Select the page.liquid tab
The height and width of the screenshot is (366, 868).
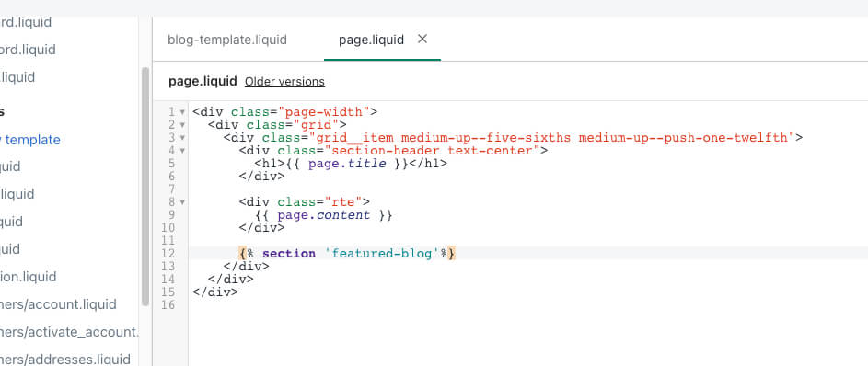click(371, 40)
